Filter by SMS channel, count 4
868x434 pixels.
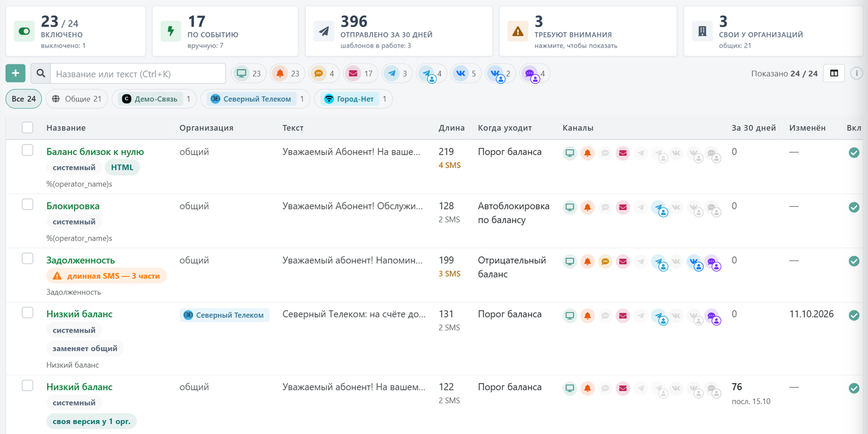click(324, 73)
